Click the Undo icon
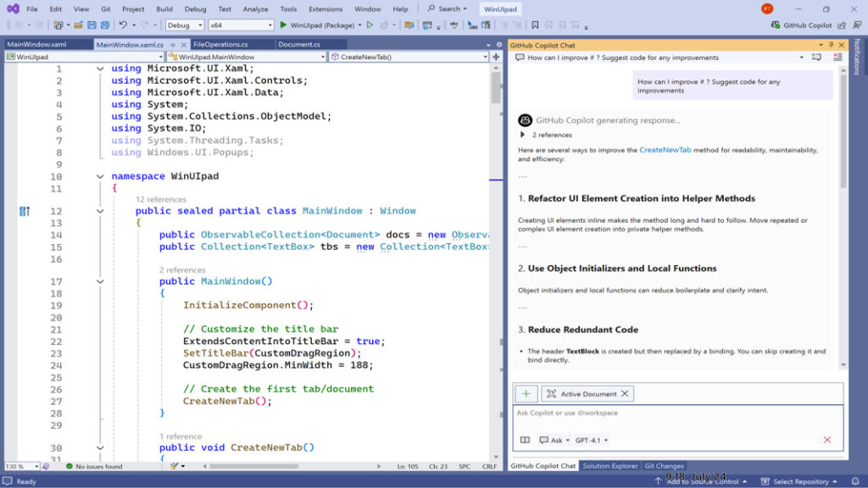 [123, 25]
